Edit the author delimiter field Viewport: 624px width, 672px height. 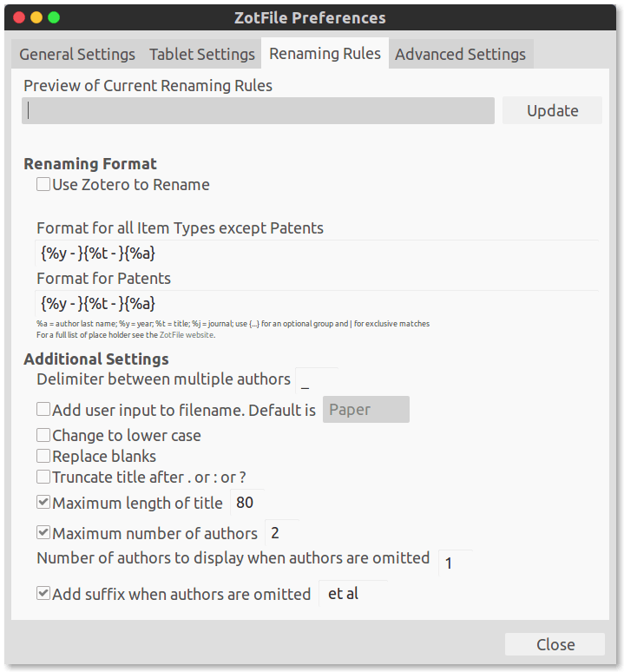(316, 380)
